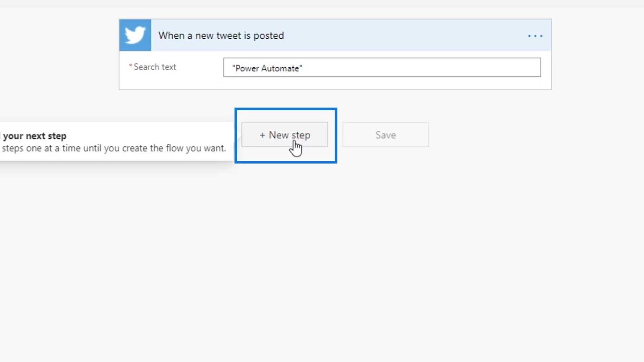Viewport: 644px width, 362px height.
Task: Click the tooltip's pointer arrow tip
Action: (x=238, y=135)
